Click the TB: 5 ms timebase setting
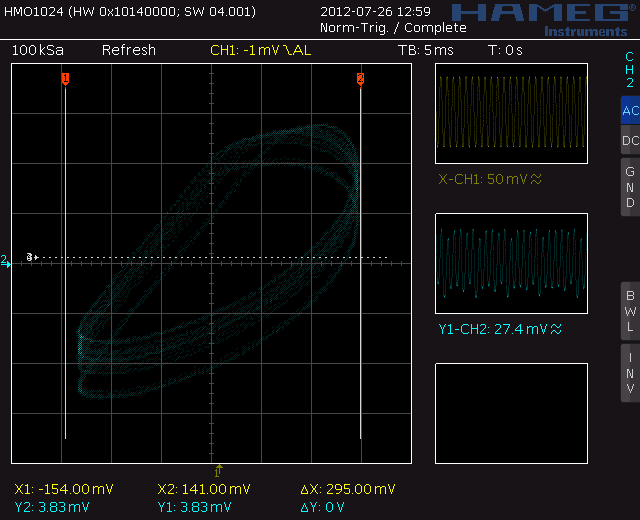The height and width of the screenshot is (520, 640). tap(425, 50)
